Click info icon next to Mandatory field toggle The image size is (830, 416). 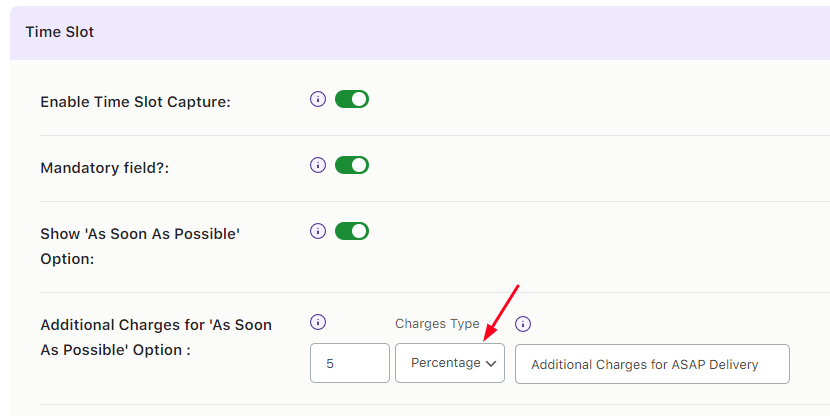click(318, 165)
